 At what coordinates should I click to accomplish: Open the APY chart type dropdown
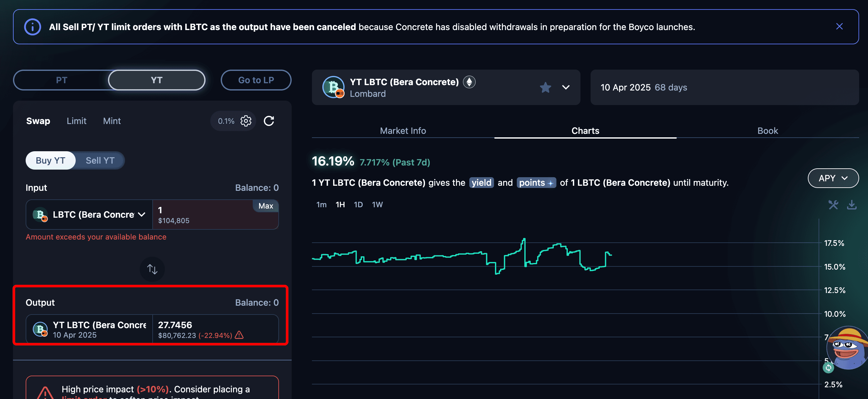click(x=833, y=178)
